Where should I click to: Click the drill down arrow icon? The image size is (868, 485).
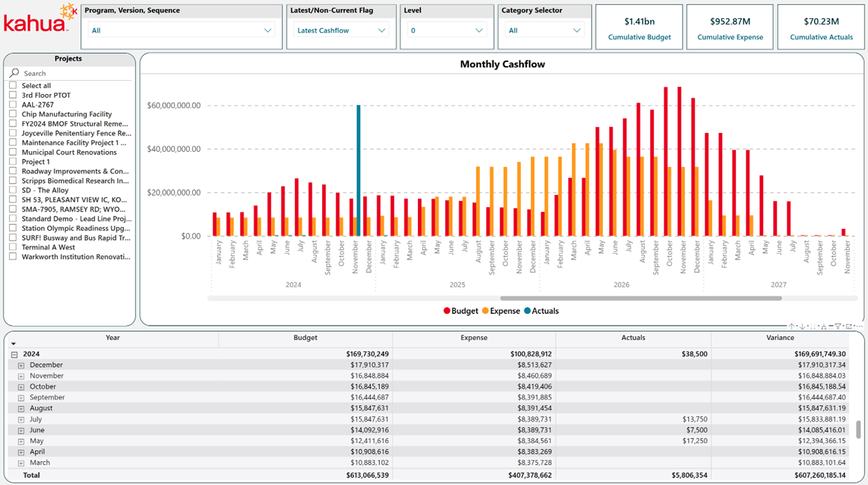pyautogui.click(x=802, y=326)
